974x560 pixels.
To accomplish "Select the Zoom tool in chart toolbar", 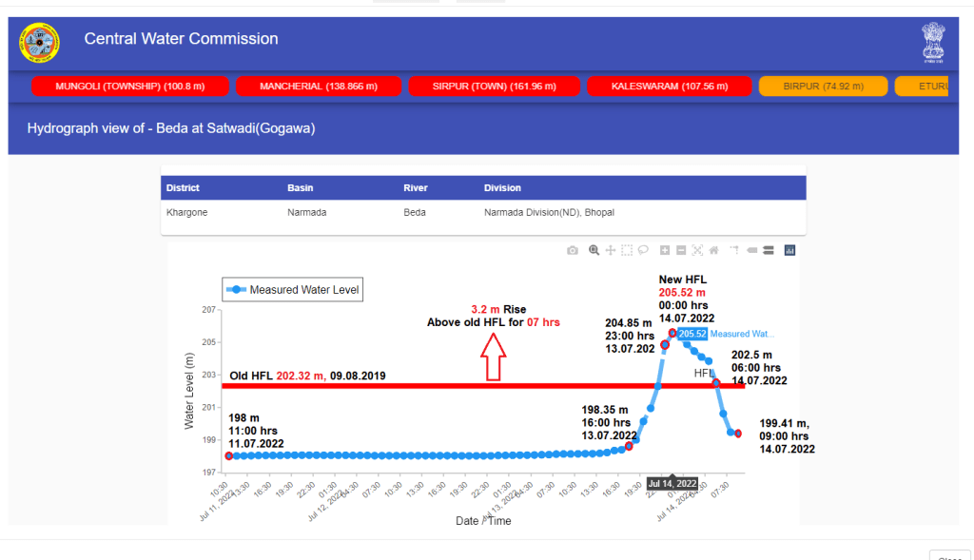I will click(x=594, y=250).
